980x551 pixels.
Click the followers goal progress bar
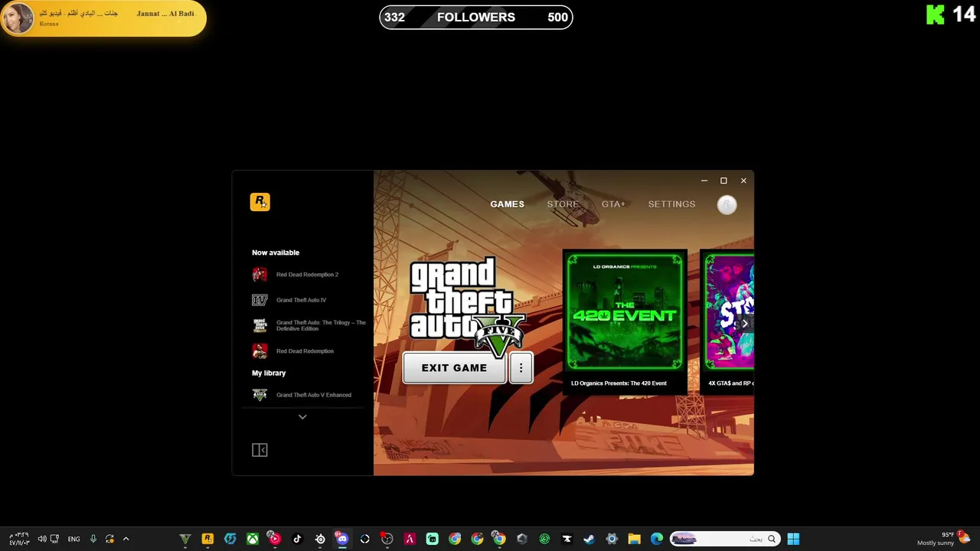[476, 18]
